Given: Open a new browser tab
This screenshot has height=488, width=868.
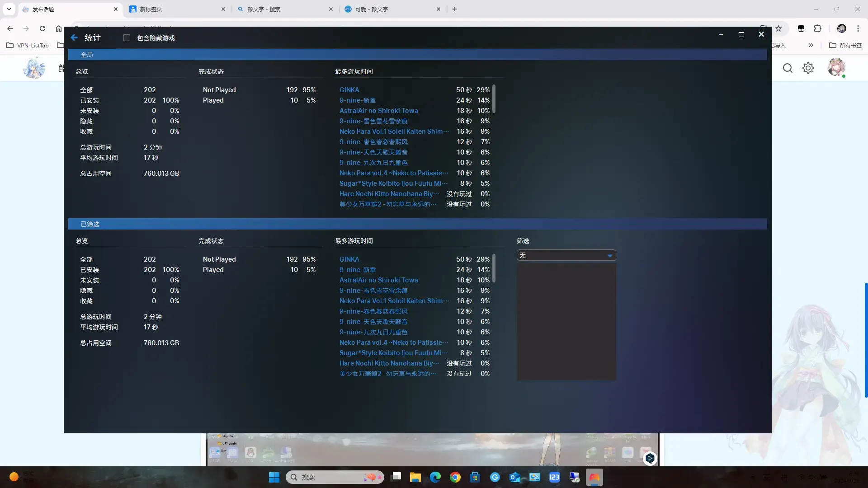Looking at the screenshot, I should 455,9.
